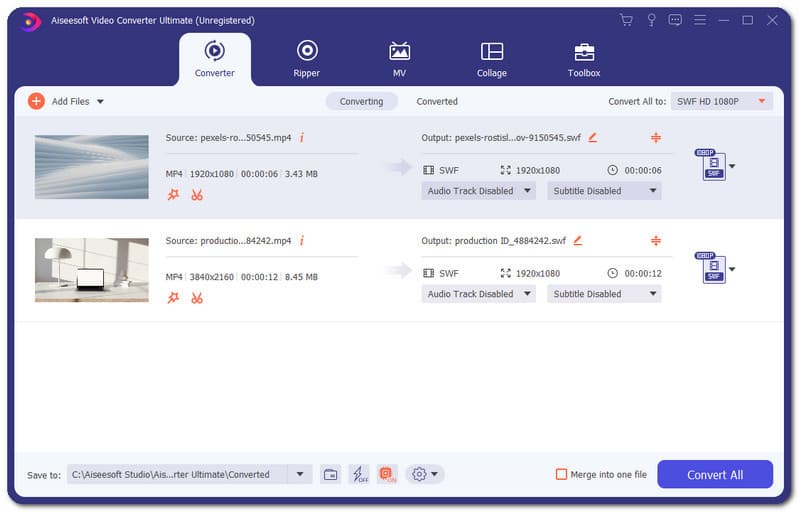Open Subtitle Disabled dropdown for second video

click(x=604, y=294)
